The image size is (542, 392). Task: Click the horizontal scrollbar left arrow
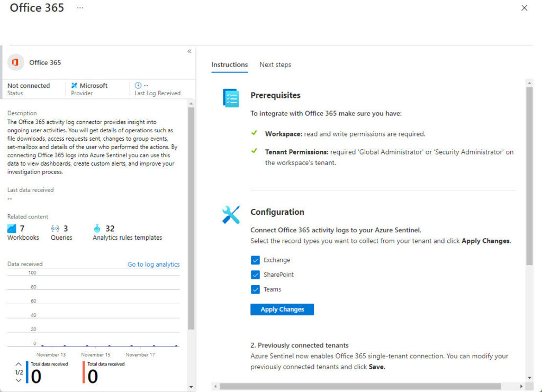(x=215, y=386)
